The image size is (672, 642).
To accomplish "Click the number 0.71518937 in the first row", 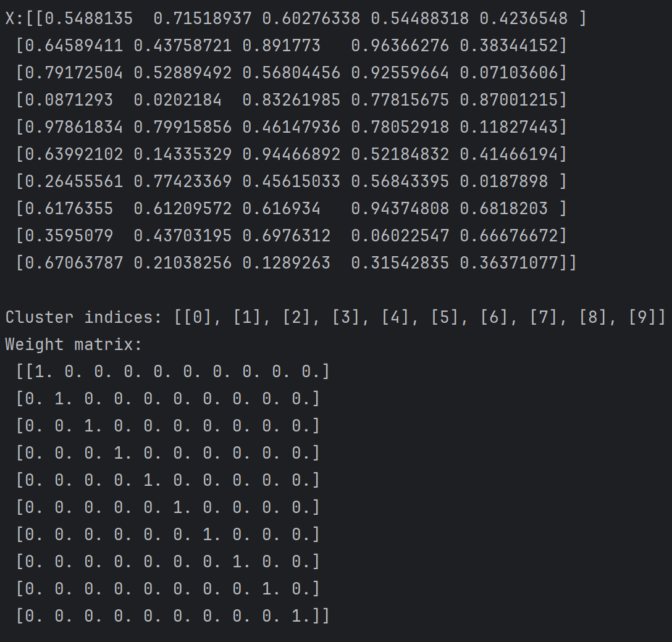I will 202,19.
